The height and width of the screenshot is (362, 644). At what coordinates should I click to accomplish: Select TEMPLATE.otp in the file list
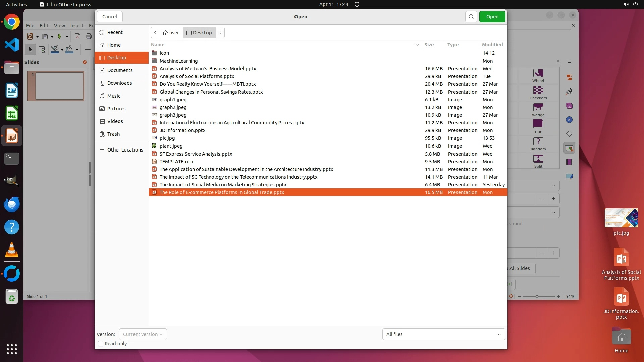click(176, 162)
